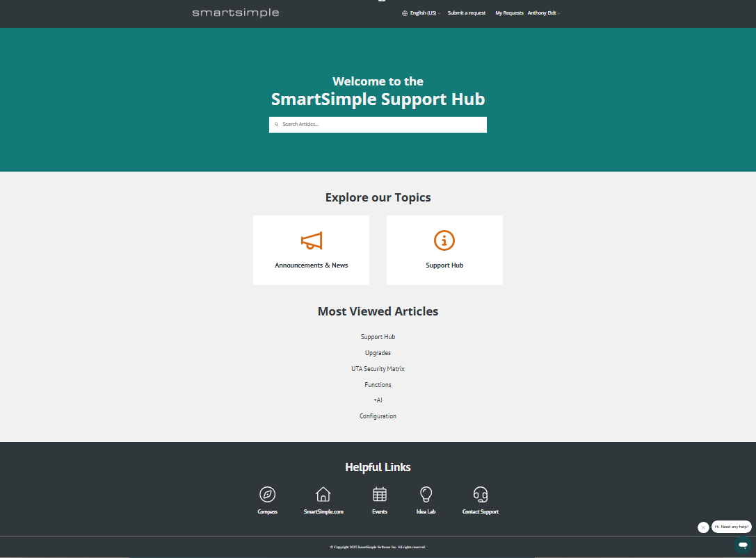Image resolution: width=756 pixels, height=558 pixels.
Task: Click the Search Articles input field
Action: 378,124
